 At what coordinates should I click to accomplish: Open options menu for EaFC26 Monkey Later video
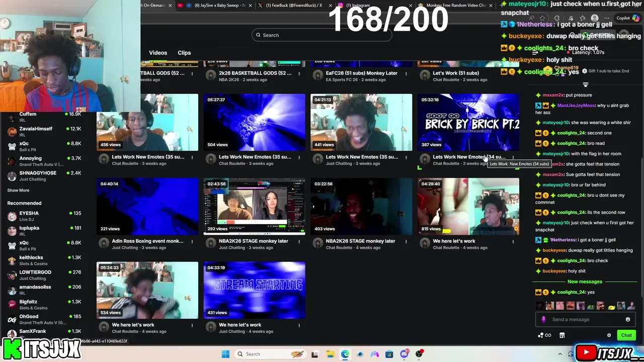[x=406, y=73]
